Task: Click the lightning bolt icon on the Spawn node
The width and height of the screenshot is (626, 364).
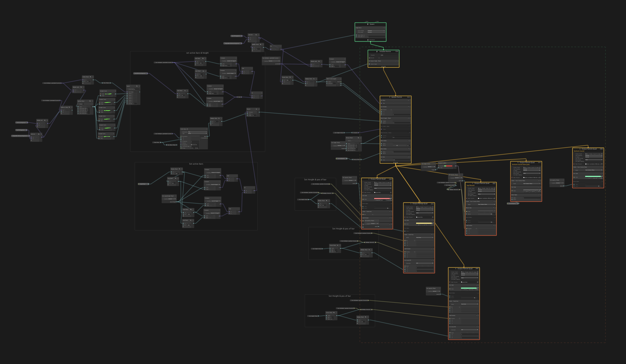Action: (x=368, y=24)
